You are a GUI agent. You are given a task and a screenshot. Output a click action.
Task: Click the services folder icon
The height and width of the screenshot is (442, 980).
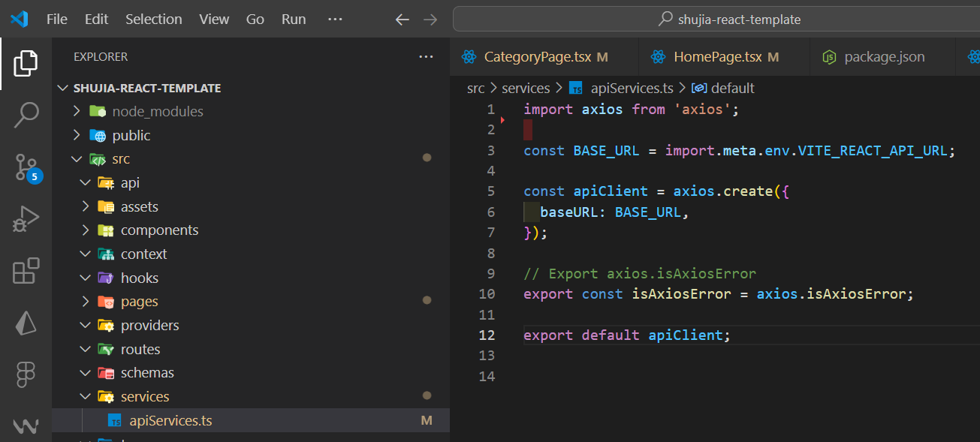coord(106,397)
